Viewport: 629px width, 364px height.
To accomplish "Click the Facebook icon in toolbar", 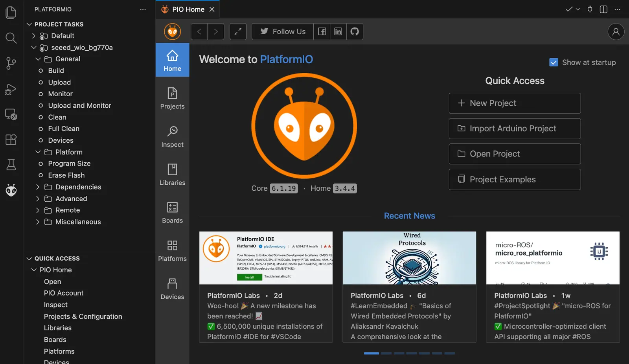I will click(x=322, y=31).
